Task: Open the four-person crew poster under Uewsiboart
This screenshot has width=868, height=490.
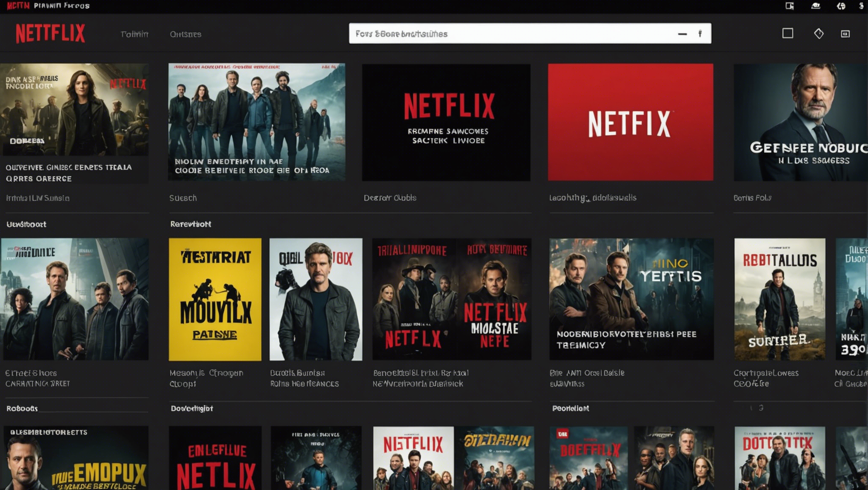Action: pos(74,299)
